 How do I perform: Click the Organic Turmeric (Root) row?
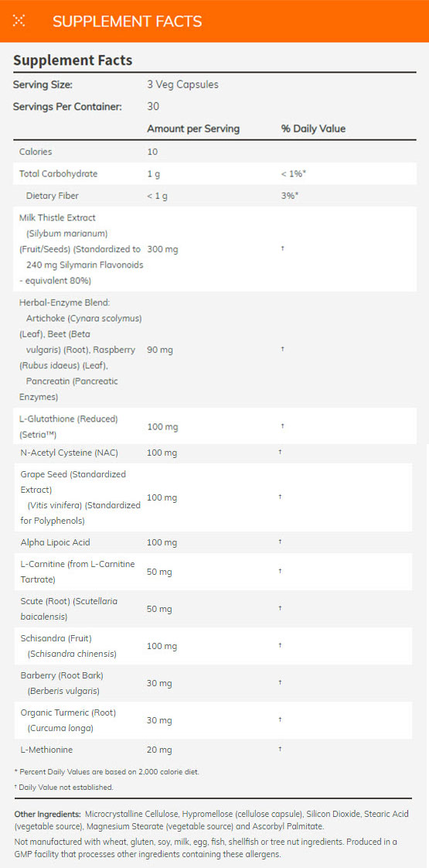pos(213,720)
